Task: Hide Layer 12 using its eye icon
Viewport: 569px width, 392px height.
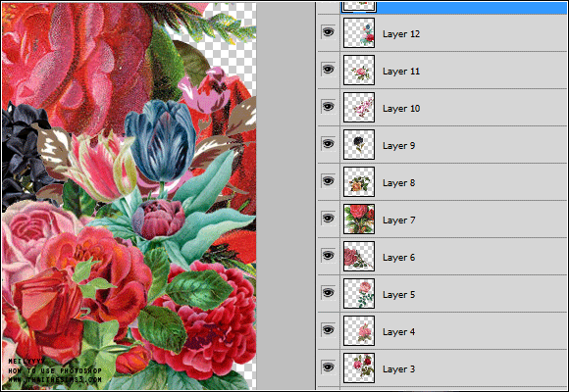Action: tap(328, 32)
